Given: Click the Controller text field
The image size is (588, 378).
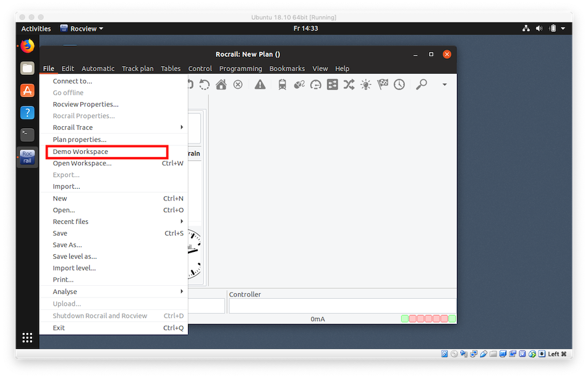Looking at the screenshot, I should tap(342, 306).
